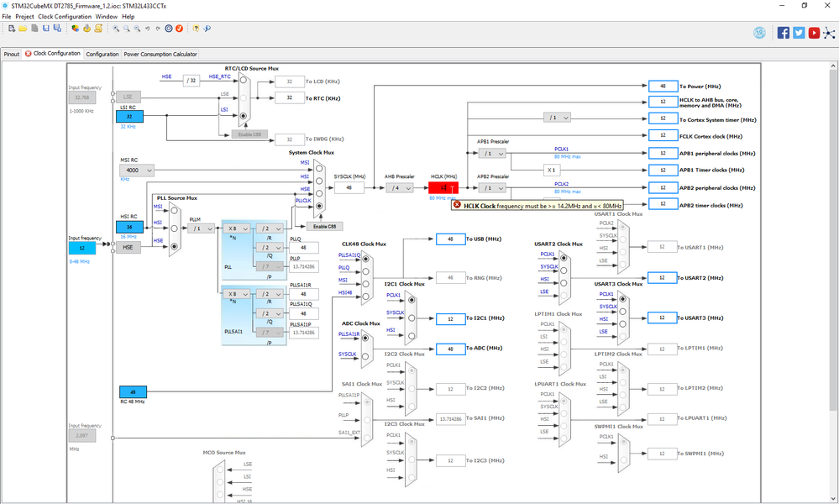Click the first magnifier zoom icon

(116, 29)
